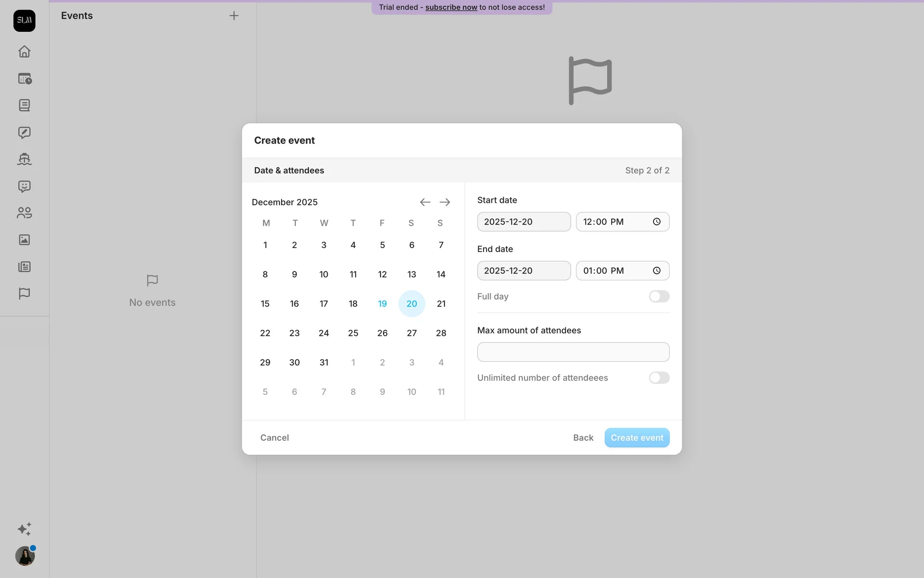Click the AI sparkles icon
This screenshot has height=578, width=924.
coord(24,529)
